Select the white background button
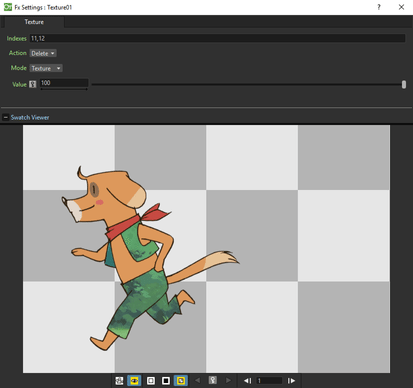This screenshot has height=388, width=413. pos(151,381)
